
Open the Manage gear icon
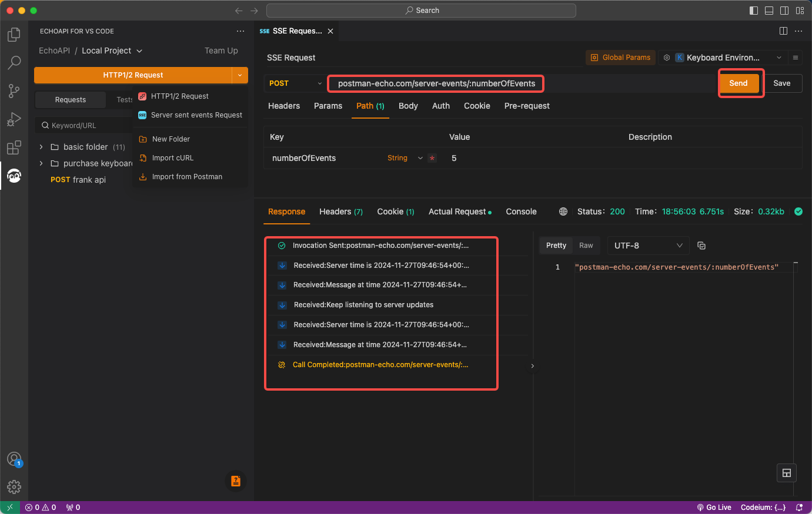[14, 487]
